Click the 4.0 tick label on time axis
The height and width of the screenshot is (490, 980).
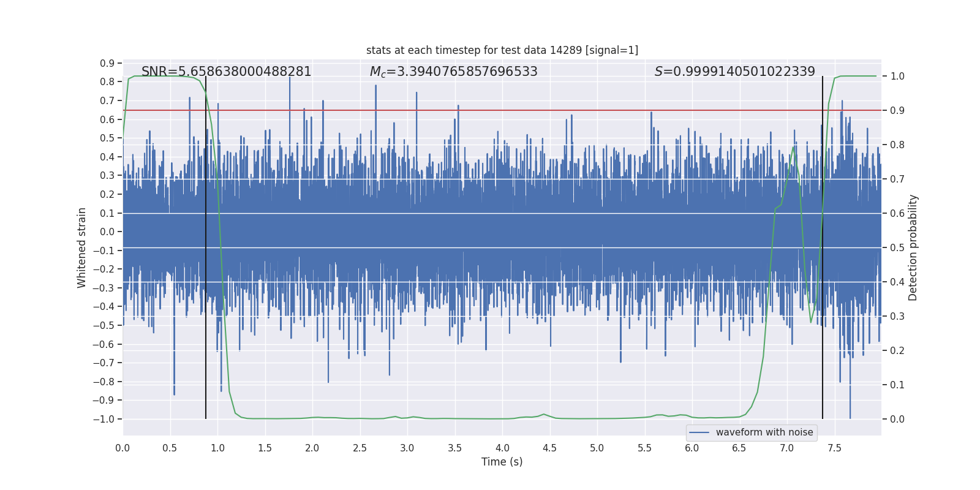[x=502, y=448]
